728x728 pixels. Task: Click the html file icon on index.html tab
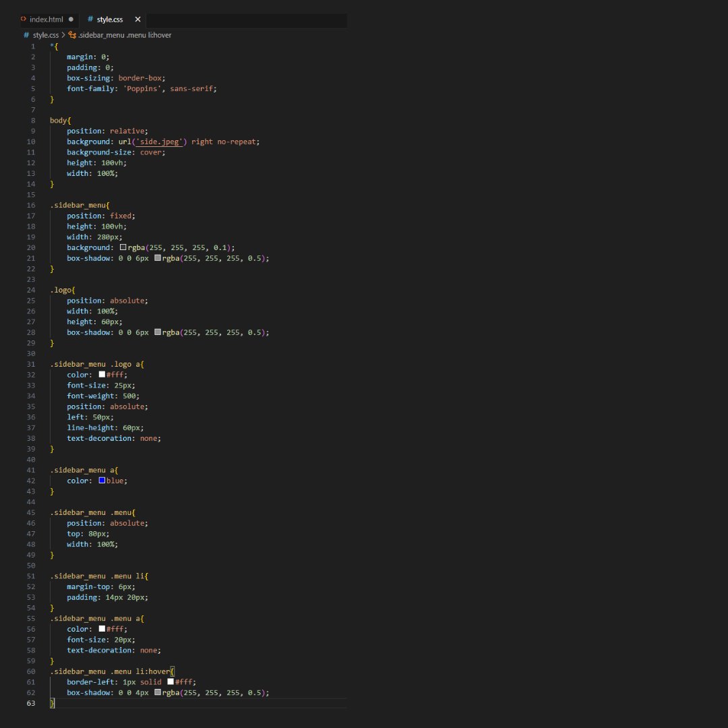pos(23,19)
